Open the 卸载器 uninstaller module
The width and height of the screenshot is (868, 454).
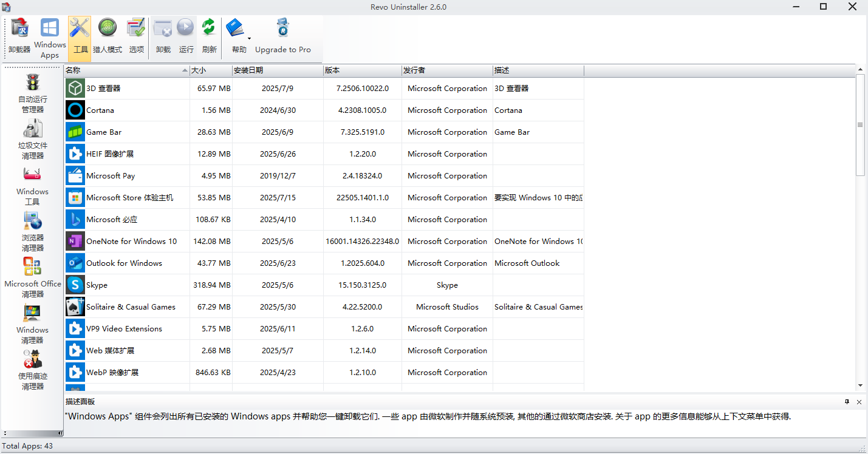click(x=19, y=38)
